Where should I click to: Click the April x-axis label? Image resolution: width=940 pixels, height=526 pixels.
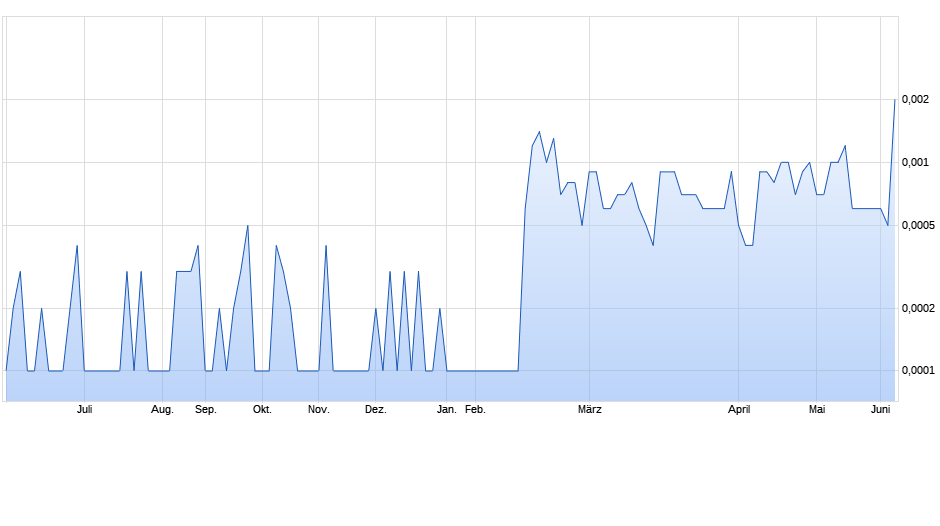[739, 410]
